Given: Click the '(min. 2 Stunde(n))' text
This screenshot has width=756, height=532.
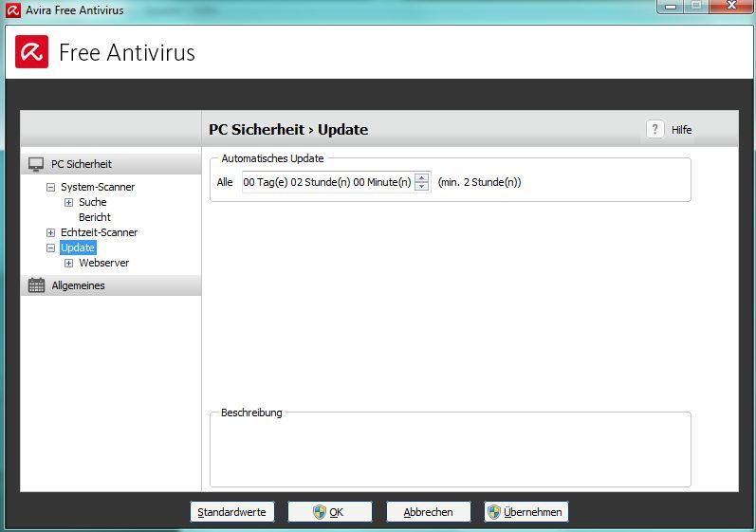Looking at the screenshot, I should coord(479,182).
